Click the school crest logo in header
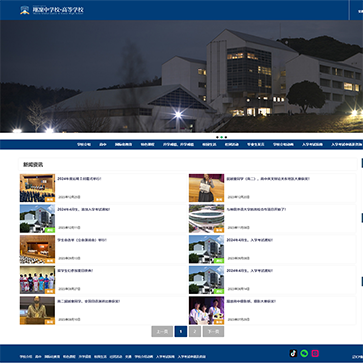Image resolution: width=363 pixels, height=363 pixels. click(25, 10)
